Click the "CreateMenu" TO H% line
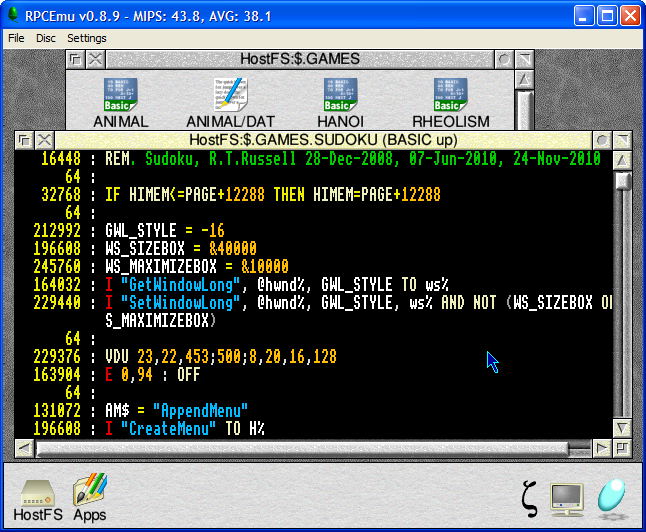Viewport: 646px width, 532px height. (x=185, y=429)
